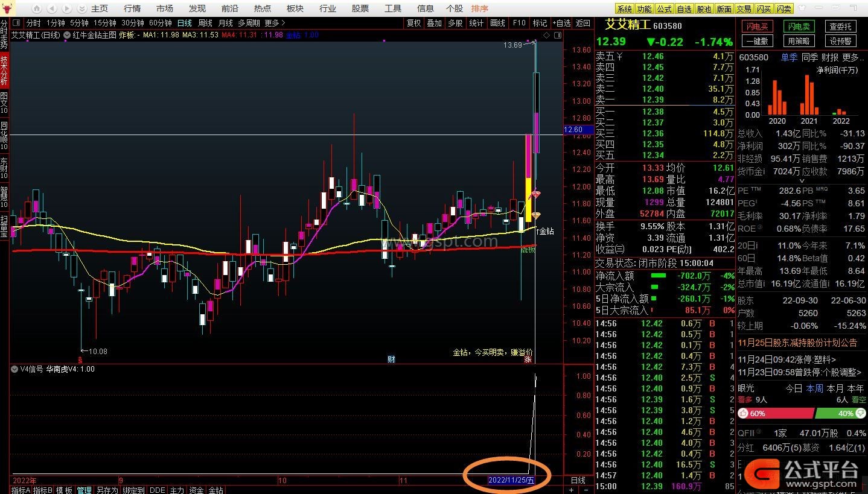Click the 查委托 button
This screenshot has width=868, height=494.
pyautogui.click(x=840, y=27)
